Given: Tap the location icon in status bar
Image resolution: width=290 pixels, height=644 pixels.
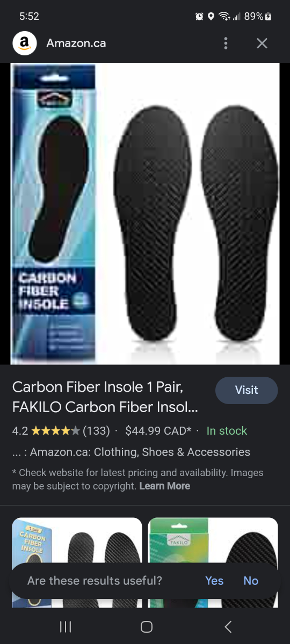Looking at the screenshot, I should click(x=211, y=17).
